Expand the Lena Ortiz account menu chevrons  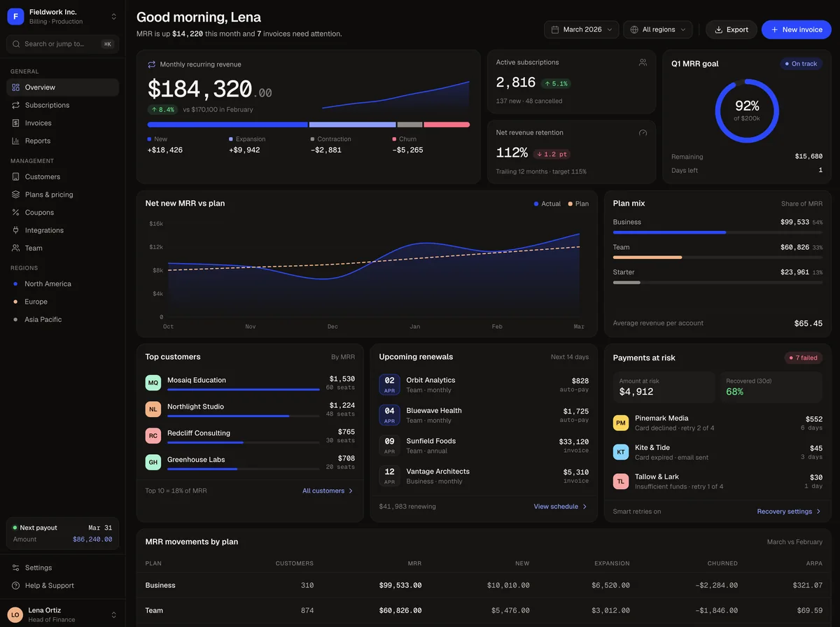click(x=114, y=615)
